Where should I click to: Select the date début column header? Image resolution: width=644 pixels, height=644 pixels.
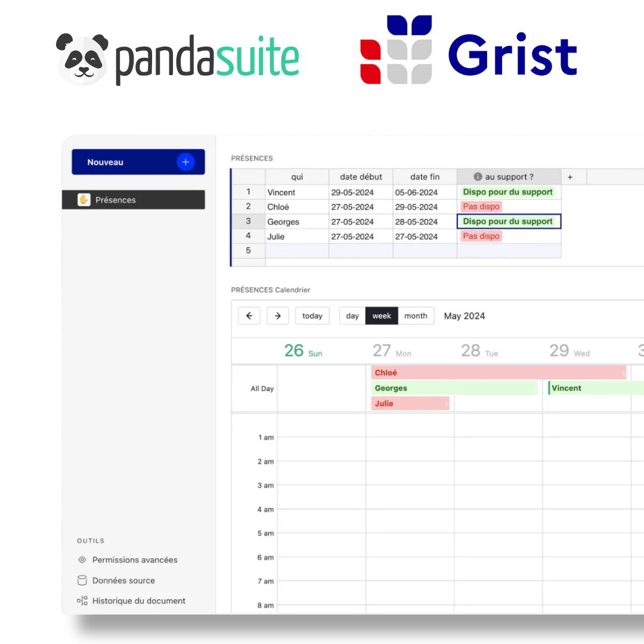361,177
